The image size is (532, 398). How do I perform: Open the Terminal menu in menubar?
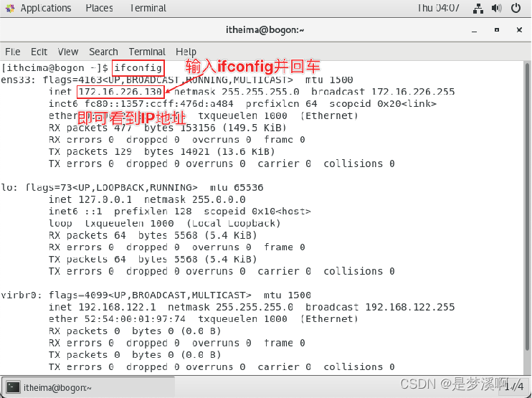[147, 52]
